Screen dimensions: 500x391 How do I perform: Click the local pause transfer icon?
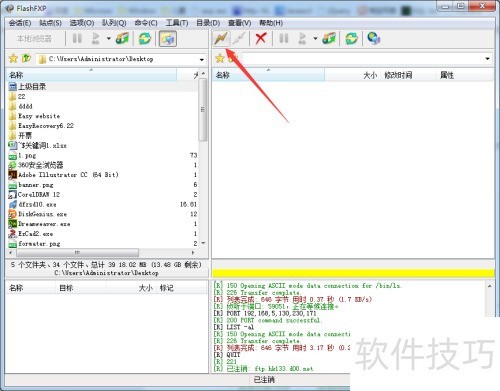(77, 38)
